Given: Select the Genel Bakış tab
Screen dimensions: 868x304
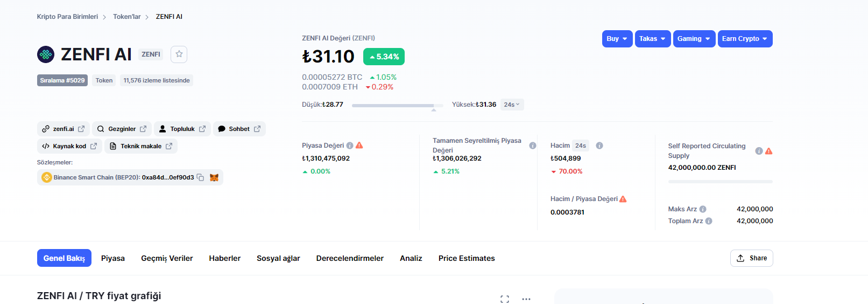Looking at the screenshot, I should coord(64,258).
